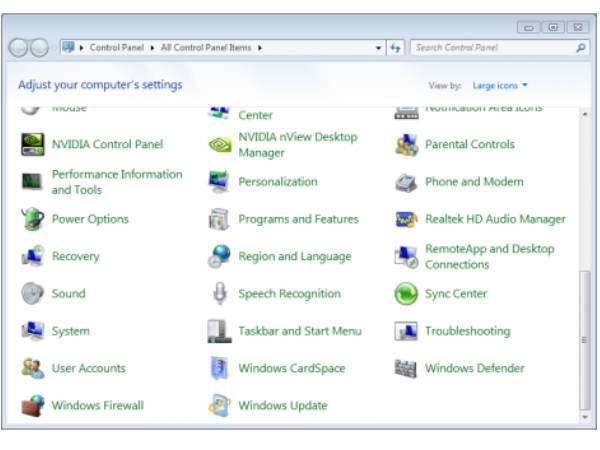600x450 pixels.
Task: Click the computer icon in address bar
Action: point(68,47)
